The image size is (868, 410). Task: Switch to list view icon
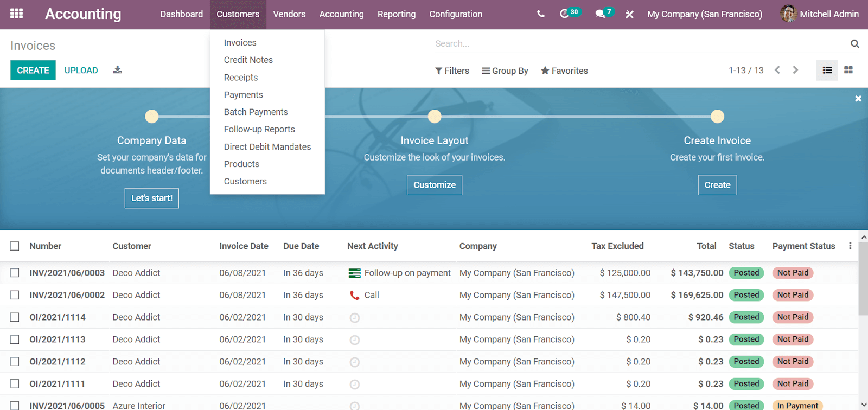click(x=827, y=71)
